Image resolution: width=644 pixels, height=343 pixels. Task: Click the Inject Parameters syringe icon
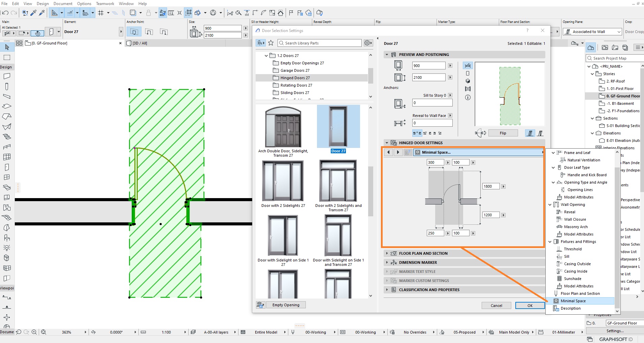pos(42,13)
